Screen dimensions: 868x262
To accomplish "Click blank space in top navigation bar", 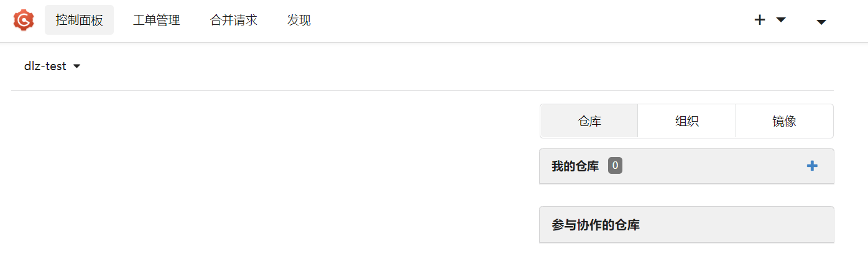I will (529, 20).
